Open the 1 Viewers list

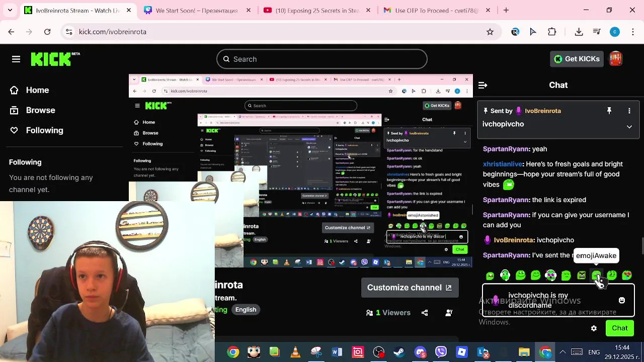(388, 313)
